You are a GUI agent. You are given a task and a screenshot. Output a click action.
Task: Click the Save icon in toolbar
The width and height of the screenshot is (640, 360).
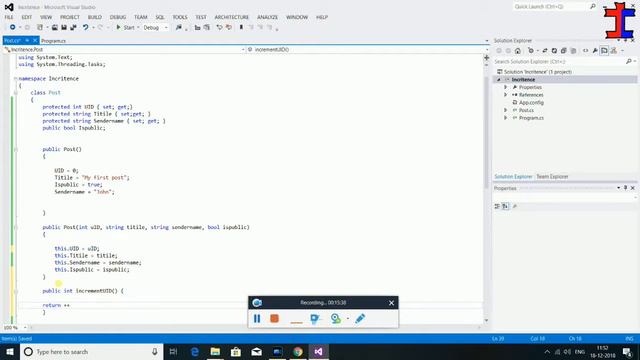pos(64,27)
